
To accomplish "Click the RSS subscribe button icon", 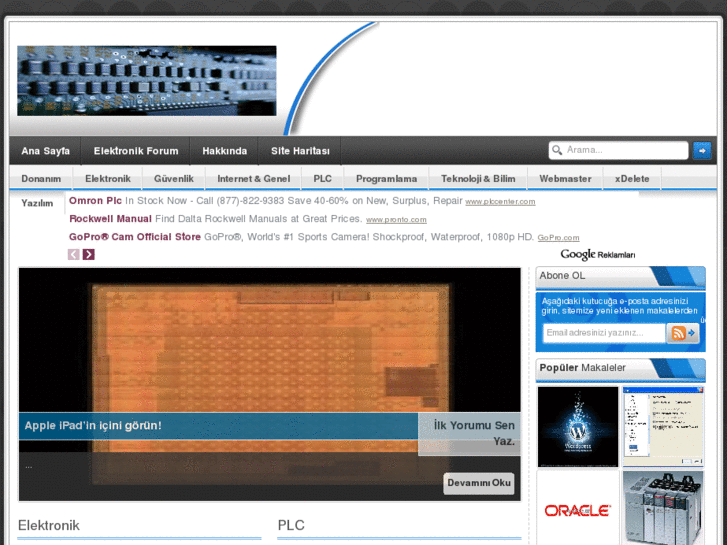I will 682,333.
